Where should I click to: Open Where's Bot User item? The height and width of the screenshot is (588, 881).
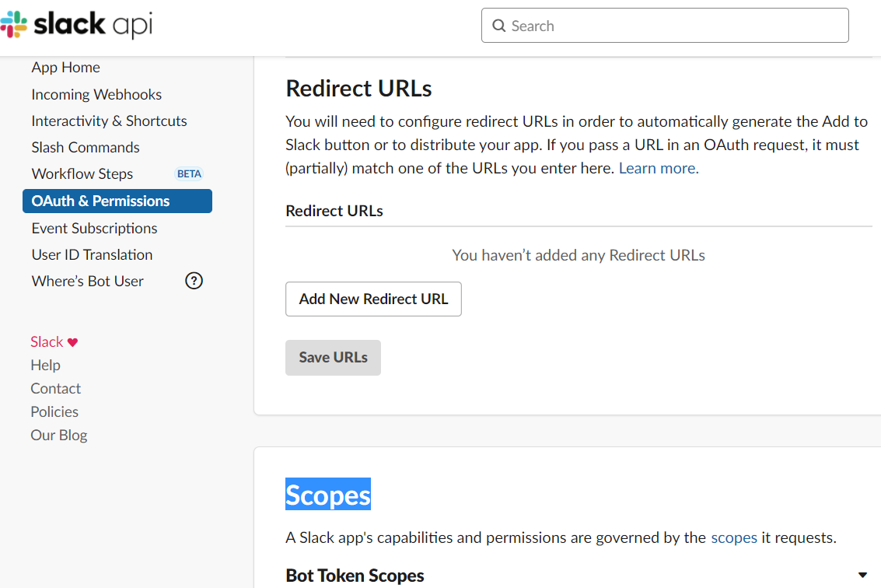[88, 281]
